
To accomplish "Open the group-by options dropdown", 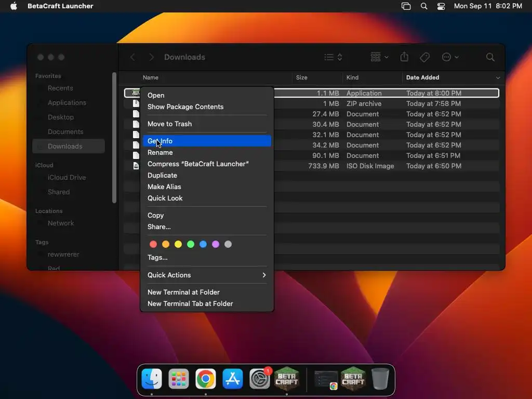I will [x=379, y=57].
